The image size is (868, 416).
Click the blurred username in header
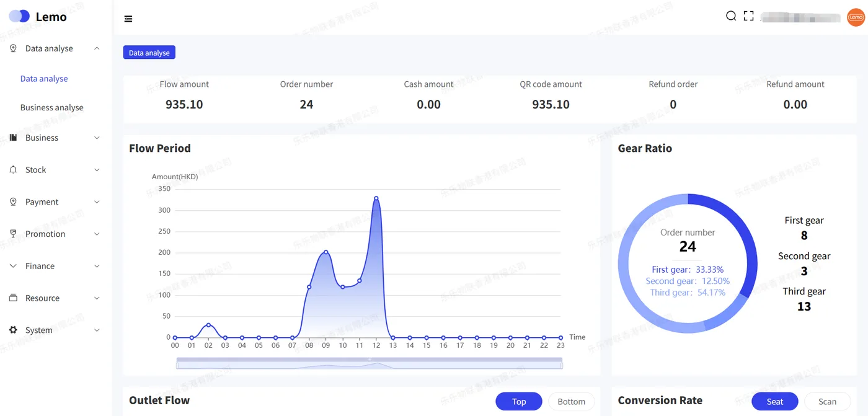coord(800,17)
